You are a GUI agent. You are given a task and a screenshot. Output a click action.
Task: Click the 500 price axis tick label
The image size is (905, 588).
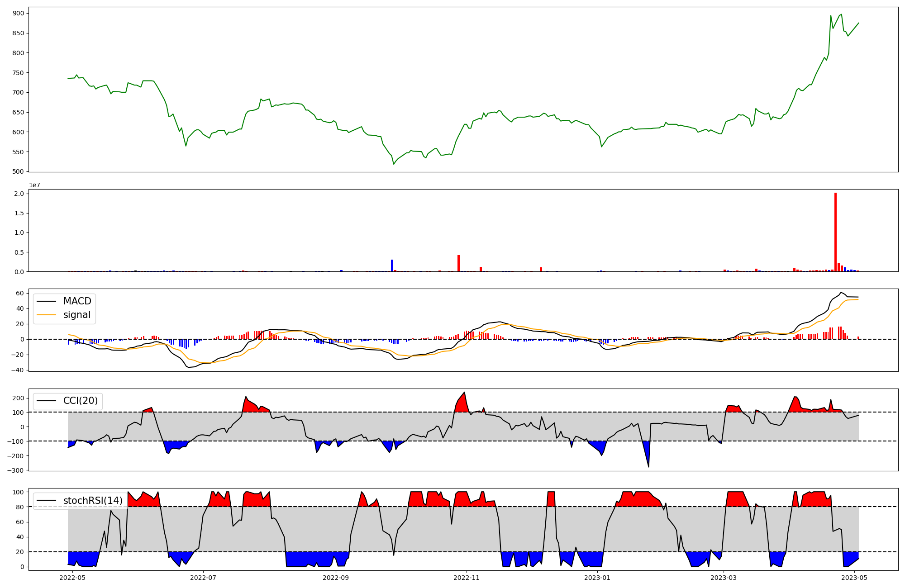point(19,172)
